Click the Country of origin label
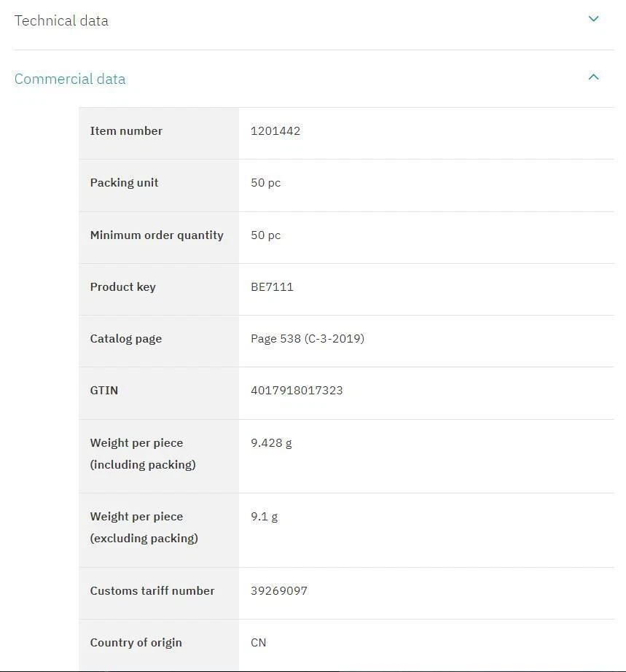The height and width of the screenshot is (672, 626). click(x=136, y=642)
